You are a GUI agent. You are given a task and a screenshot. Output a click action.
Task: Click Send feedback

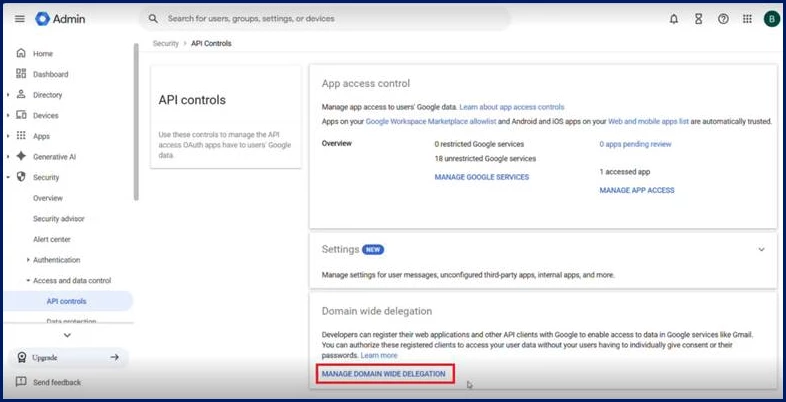point(57,382)
